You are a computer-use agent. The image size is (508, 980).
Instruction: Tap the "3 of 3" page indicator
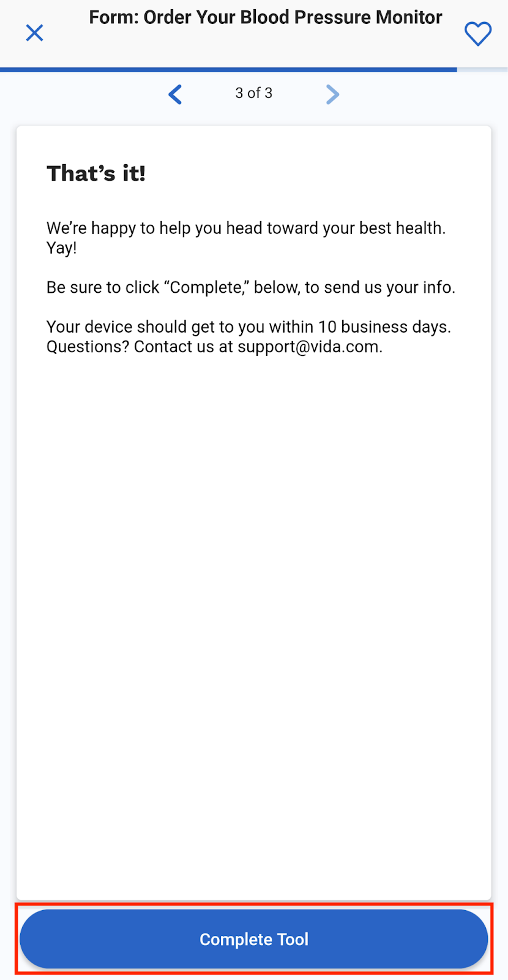(253, 93)
